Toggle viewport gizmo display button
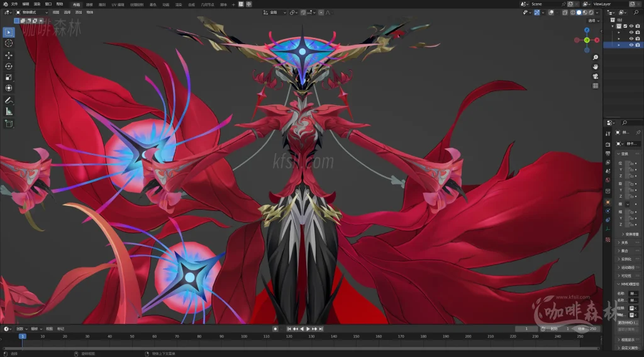644x357 pixels. [x=537, y=13]
